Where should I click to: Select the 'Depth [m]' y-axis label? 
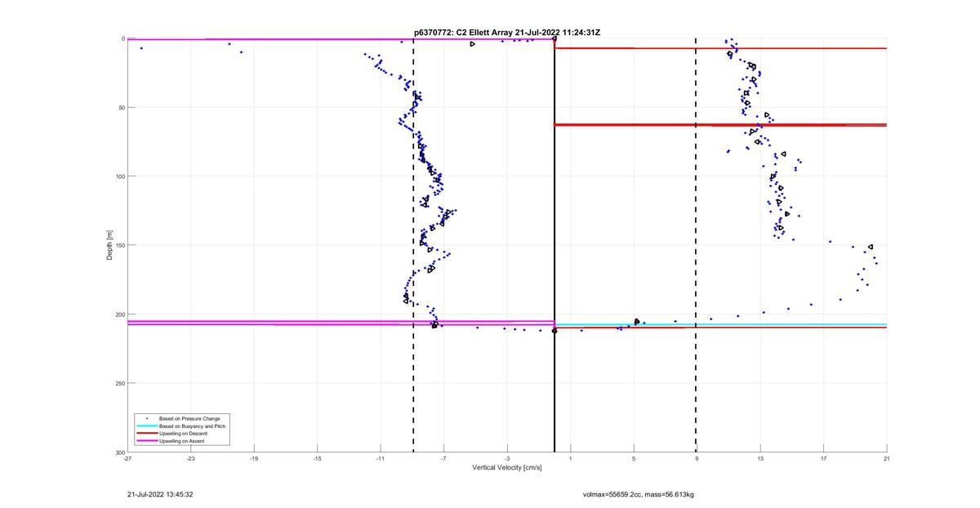pyautogui.click(x=109, y=245)
